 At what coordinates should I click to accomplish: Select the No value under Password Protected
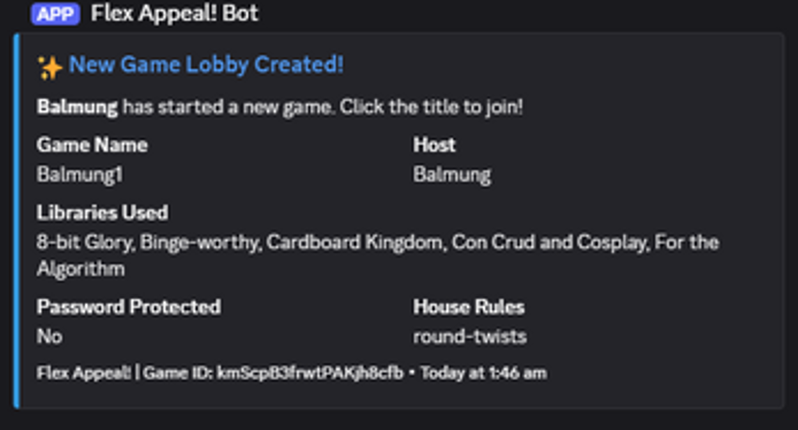click(x=49, y=337)
